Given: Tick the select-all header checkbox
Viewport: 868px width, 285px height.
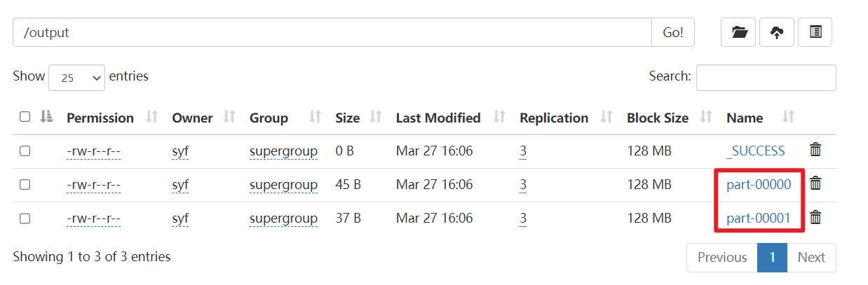Looking at the screenshot, I should pyautogui.click(x=25, y=117).
